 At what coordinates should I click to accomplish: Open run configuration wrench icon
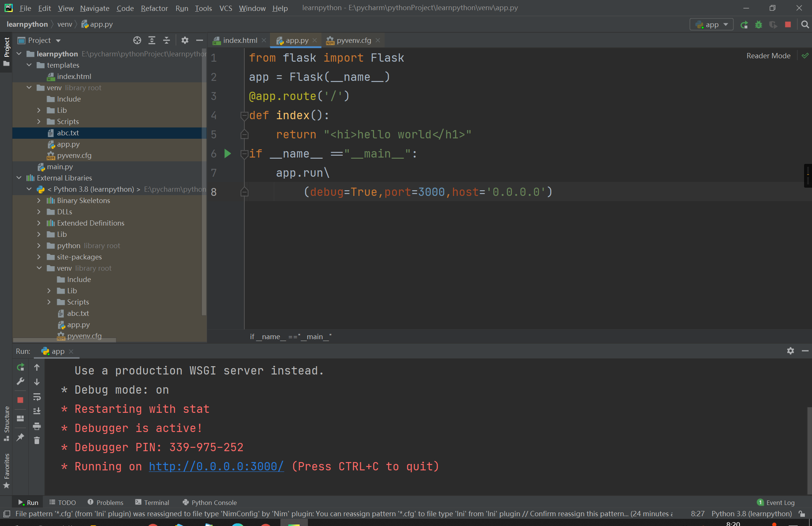pos(21,381)
